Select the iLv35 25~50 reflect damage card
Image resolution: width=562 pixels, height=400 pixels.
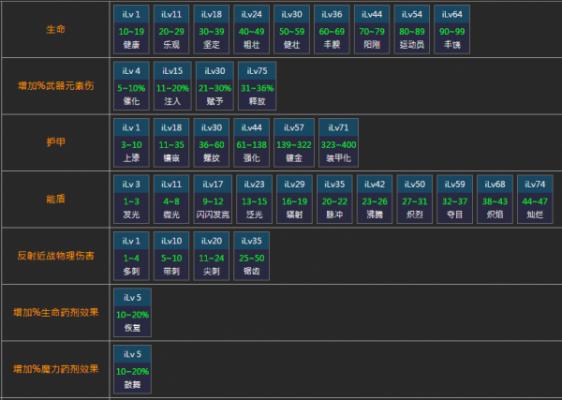tap(252, 256)
